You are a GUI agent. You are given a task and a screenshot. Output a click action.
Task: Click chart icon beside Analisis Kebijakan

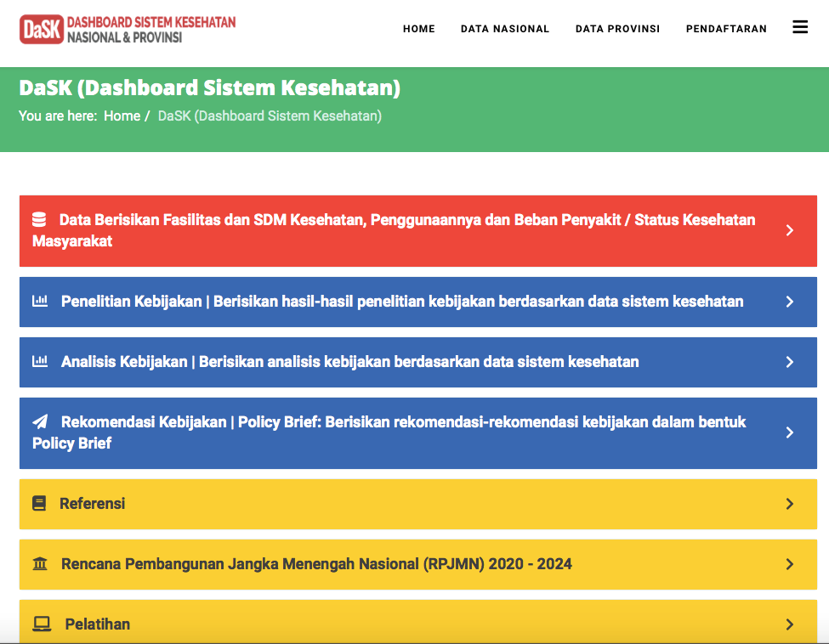point(40,361)
